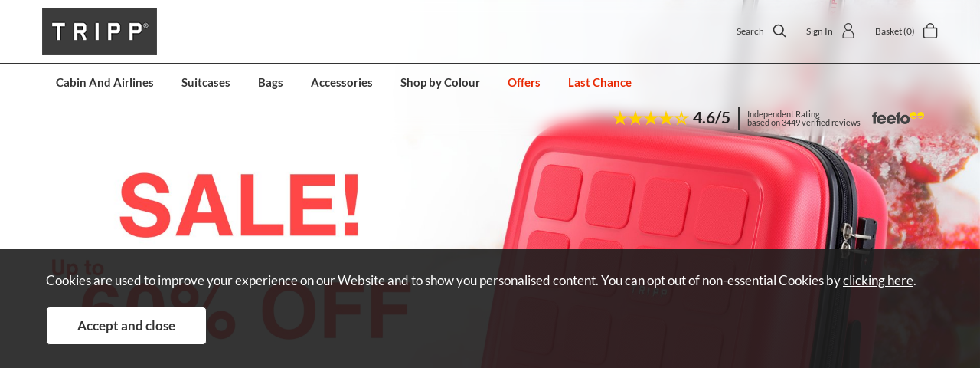The height and width of the screenshot is (368, 980).
Task: Open search via magnifying glass icon
Action: 779,31
